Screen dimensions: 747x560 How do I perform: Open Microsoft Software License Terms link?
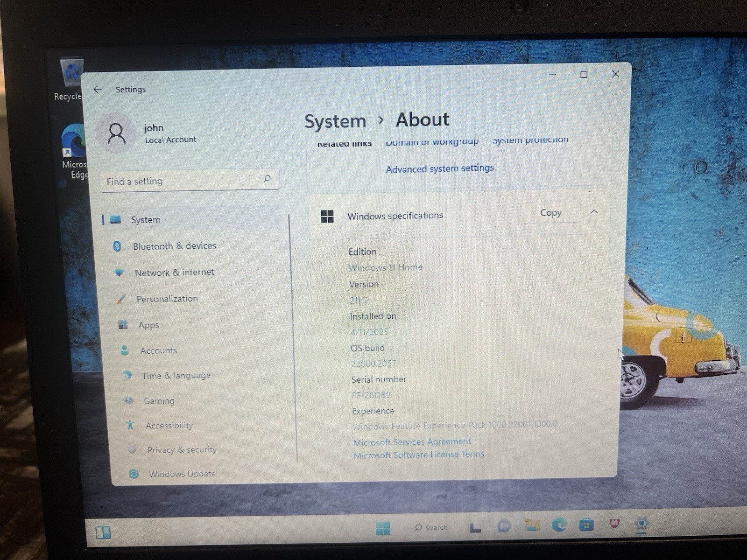pyautogui.click(x=419, y=455)
